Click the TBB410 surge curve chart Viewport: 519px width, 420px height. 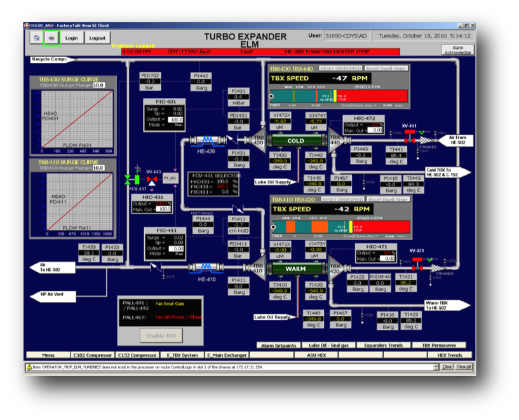(79, 201)
